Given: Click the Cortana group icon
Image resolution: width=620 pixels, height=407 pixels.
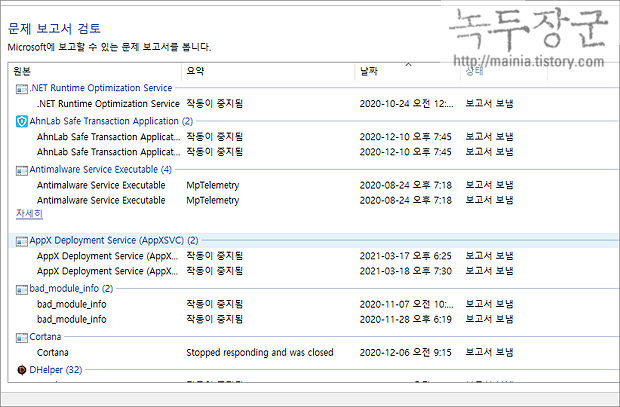Looking at the screenshot, I should click(x=21, y=338).
